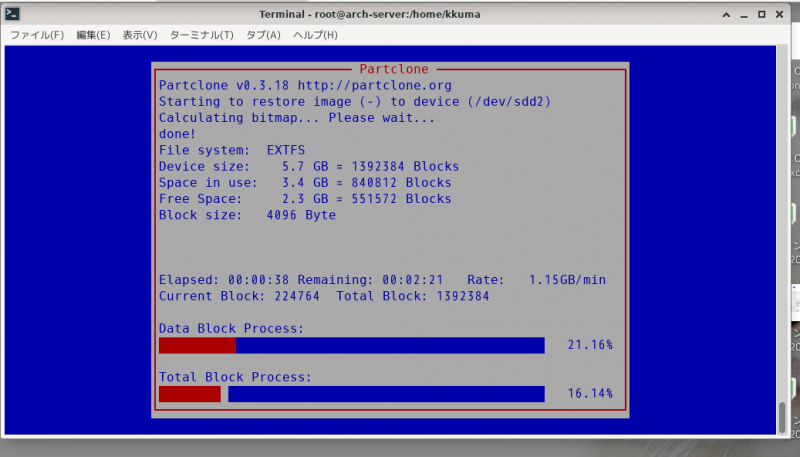Click the Data Block Process progress bar
The width and height of the screenshot is (800, 457).
click(351, 345)
